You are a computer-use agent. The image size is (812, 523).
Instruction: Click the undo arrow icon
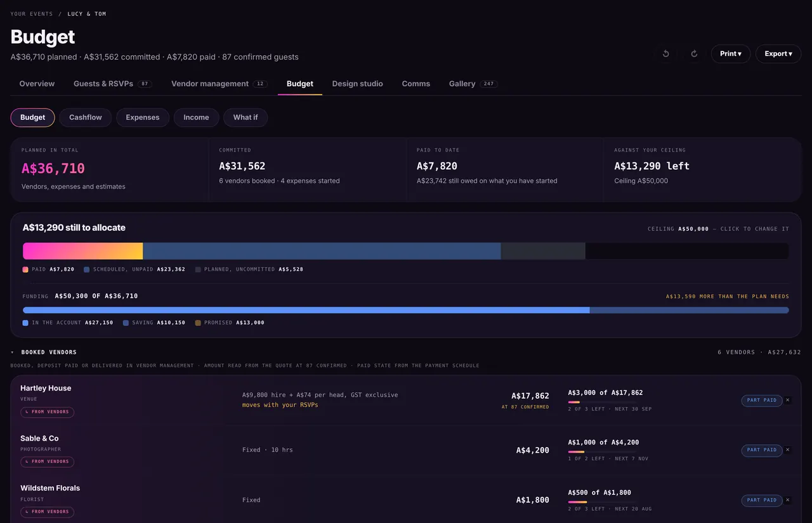pyautogui.click(x=665, y=54)
